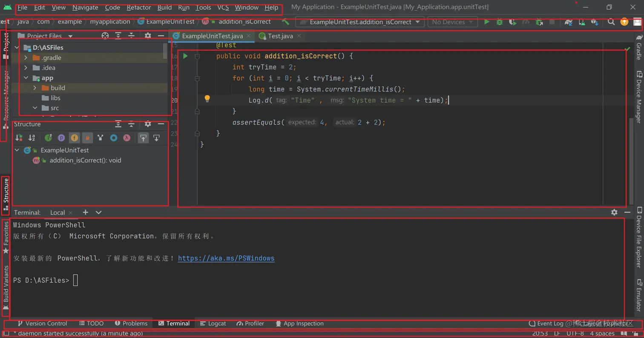Toggle Show Fields (orange f) in Structure

click(x=74, y=137)
